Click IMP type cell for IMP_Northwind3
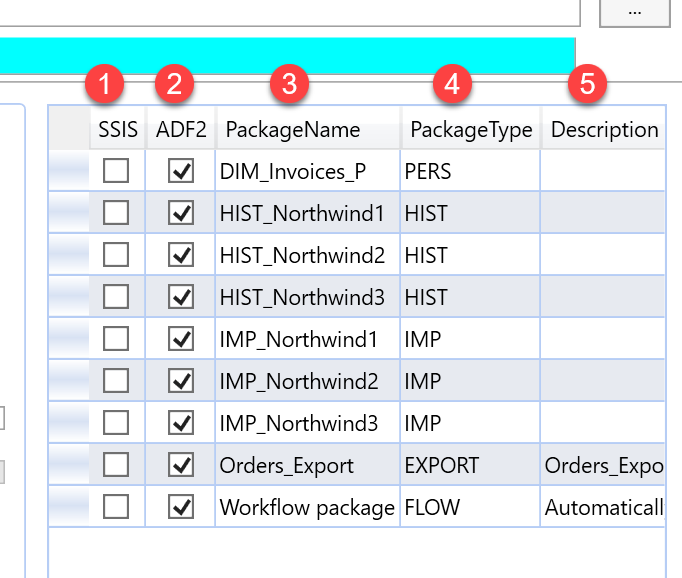 (x=470, y=423)
